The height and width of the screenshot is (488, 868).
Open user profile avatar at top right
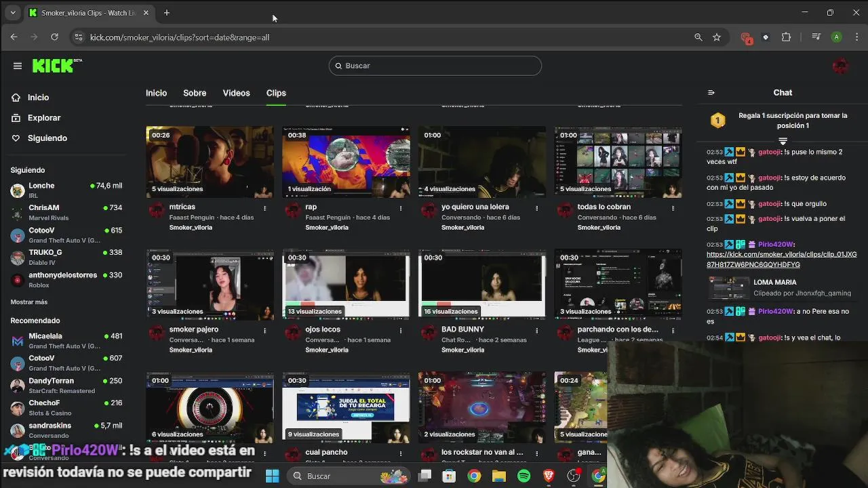(840, 66)
